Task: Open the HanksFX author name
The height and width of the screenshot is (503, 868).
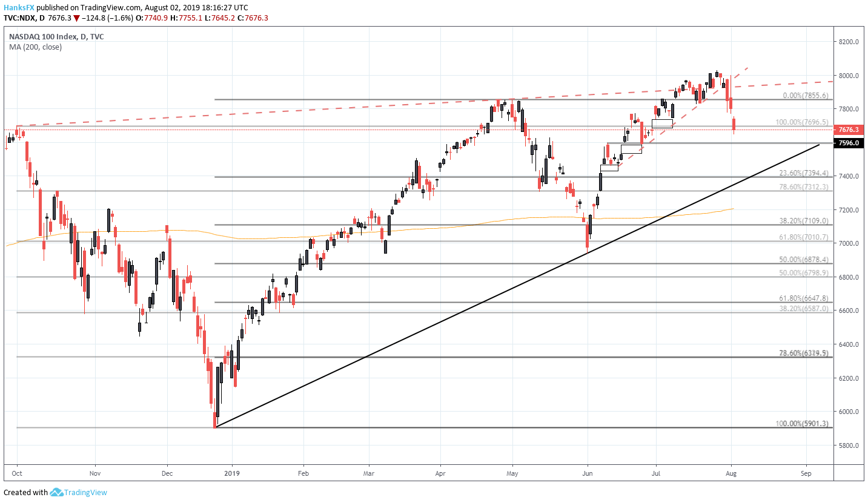Action: tap(18, 7)
